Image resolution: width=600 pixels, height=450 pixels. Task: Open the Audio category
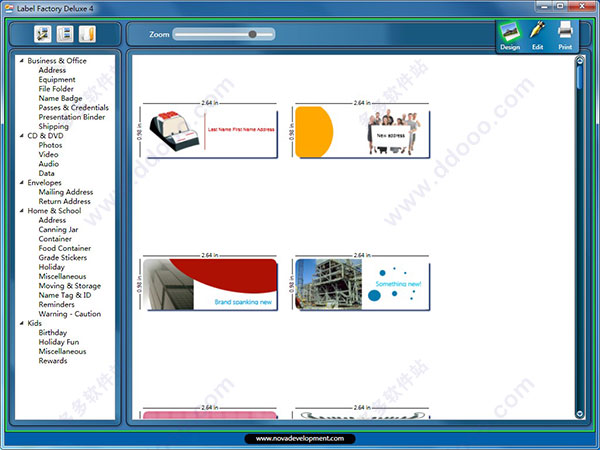click(x=49, y=164)
